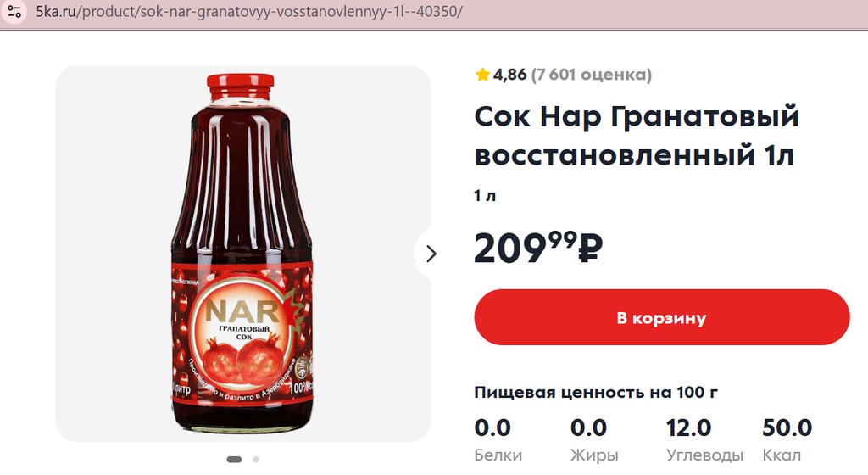This screenshot has width=868, height=475.
Task: Click the 1 л volume label
Action: pos(485,195)
